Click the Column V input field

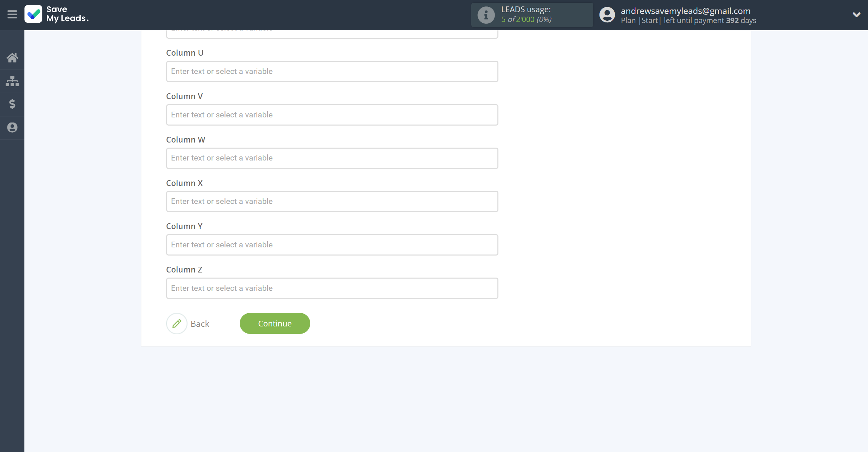[x=332, y=114]
